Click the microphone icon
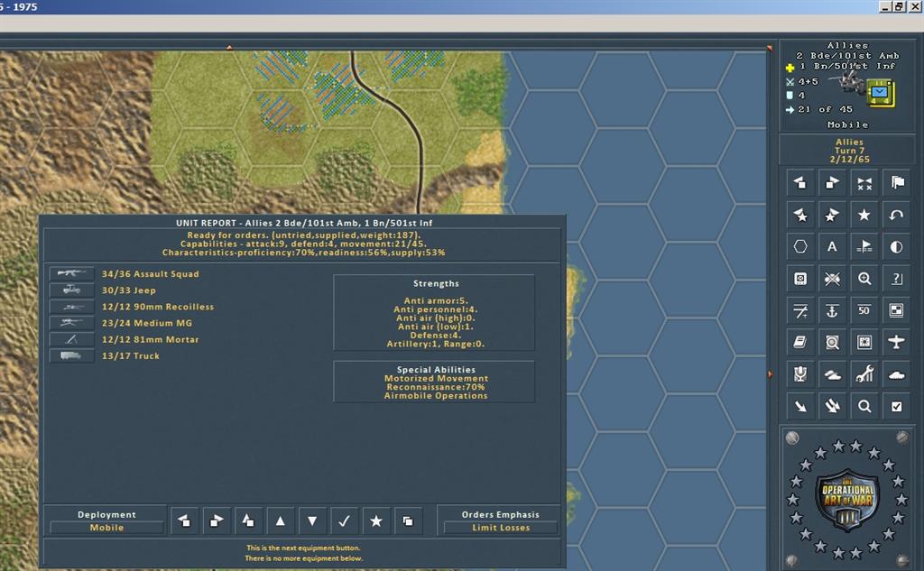The image size is (924, 571). (x=800, y=374)
